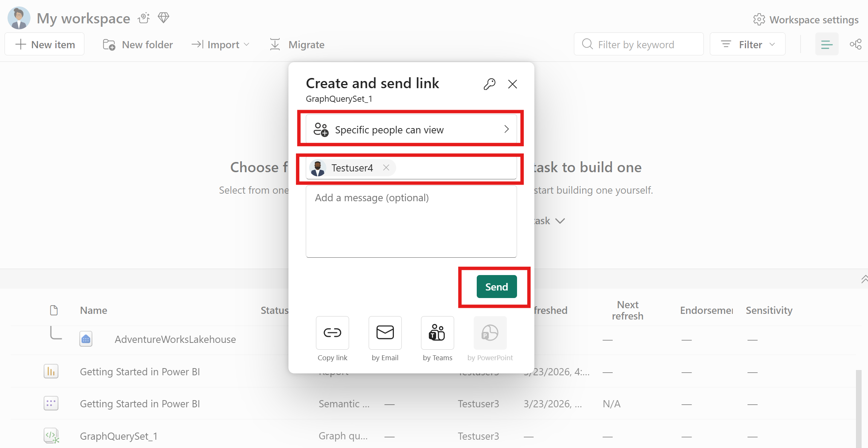Share link by Teams icon
This screenshot has height=448, width=868.
tap(437, 333)
